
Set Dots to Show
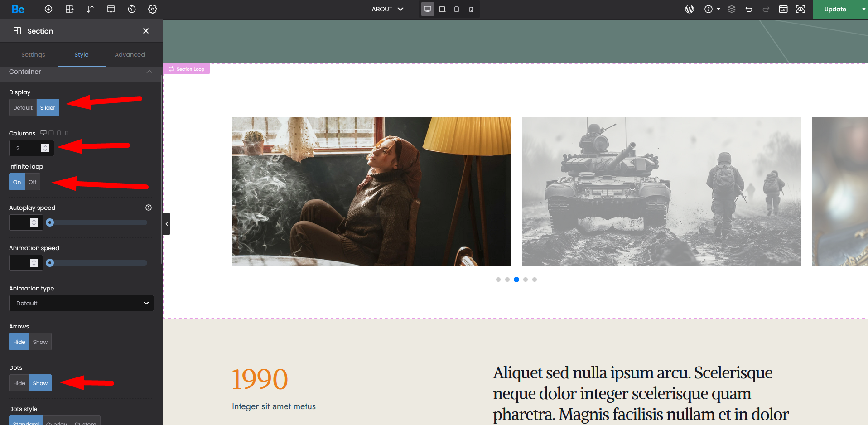click(x=40, y=383)
